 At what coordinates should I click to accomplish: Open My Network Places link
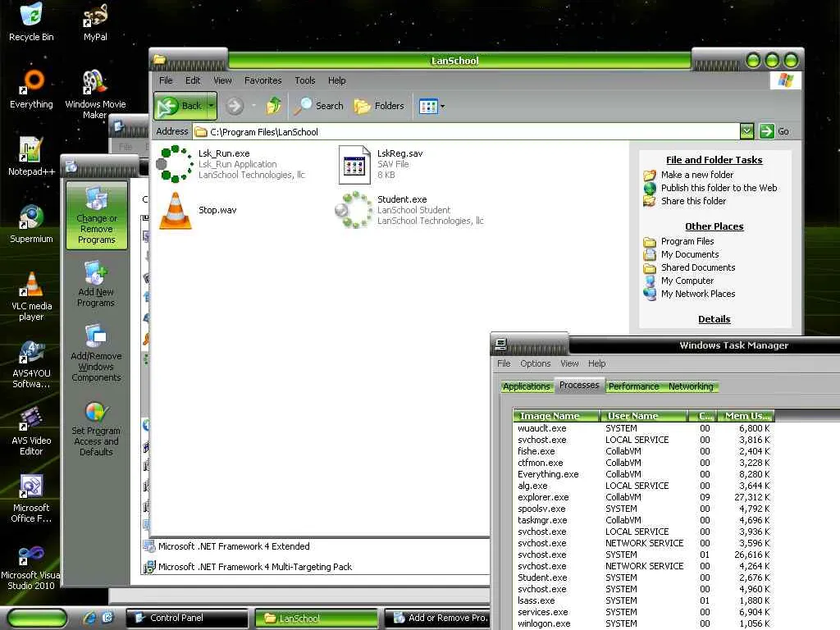697,294
